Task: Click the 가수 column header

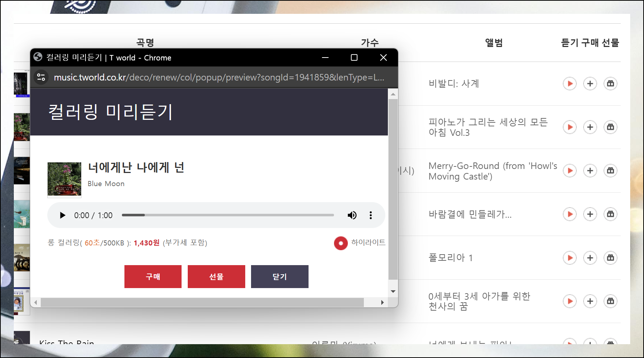Action: [370, 43]
